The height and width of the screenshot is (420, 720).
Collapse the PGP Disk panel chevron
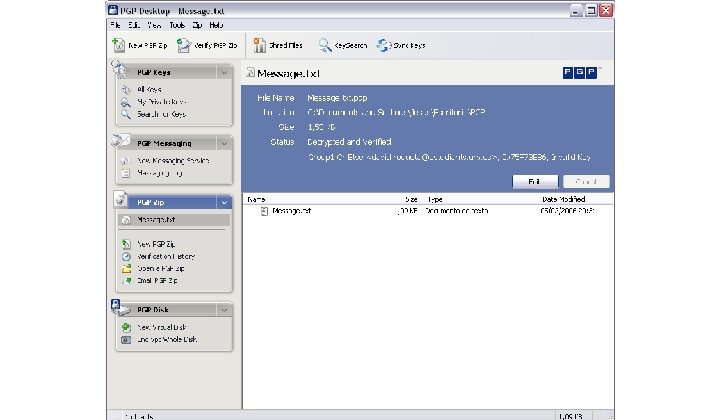[224, 310]
